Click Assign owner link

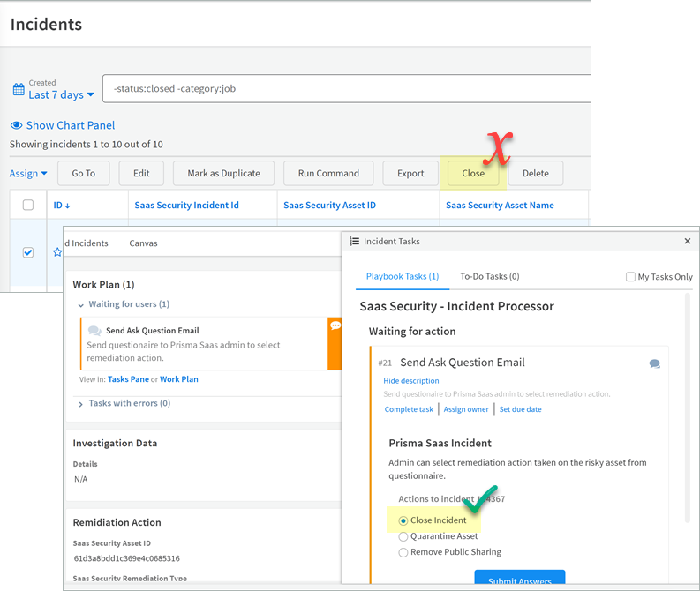tap(466, 409)
